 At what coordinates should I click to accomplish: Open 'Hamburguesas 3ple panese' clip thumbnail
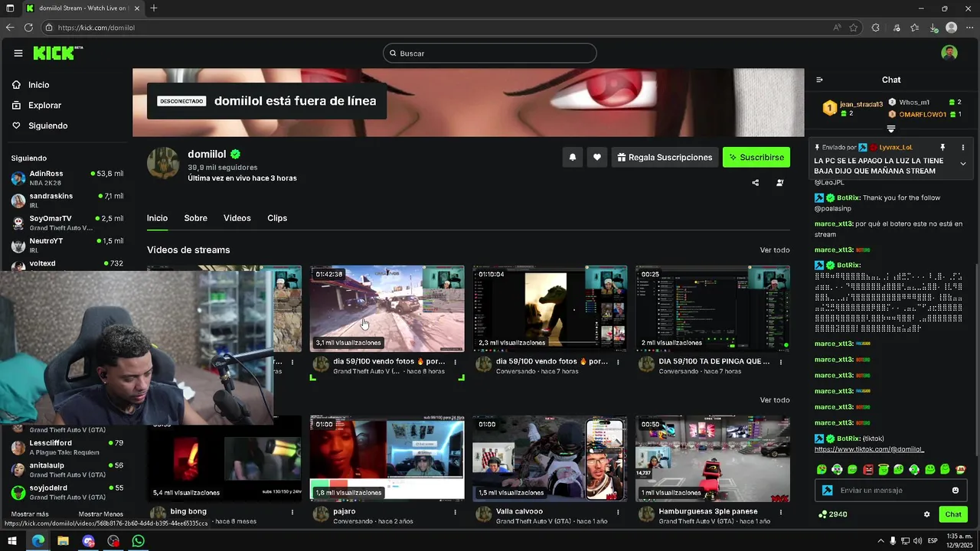(713, 458)
